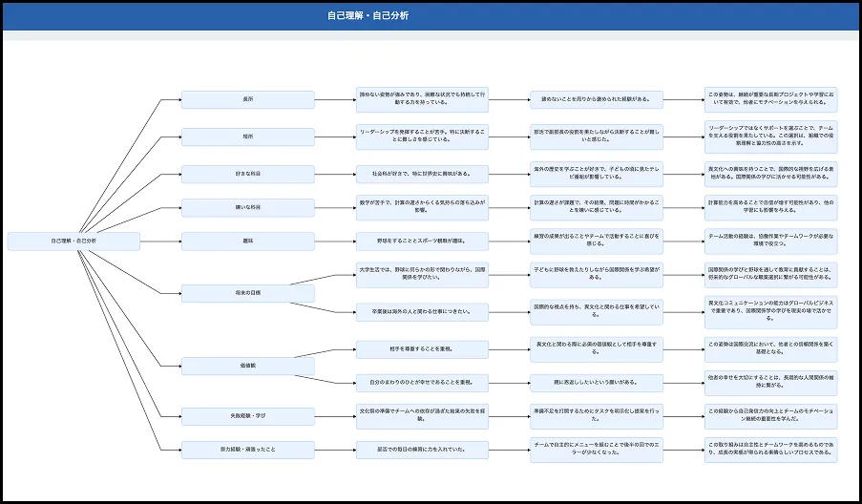The image size is (862, 504).
Task: Click node 国際的な視点を持ち、異文化と関わる仕事
Action: 597,312
